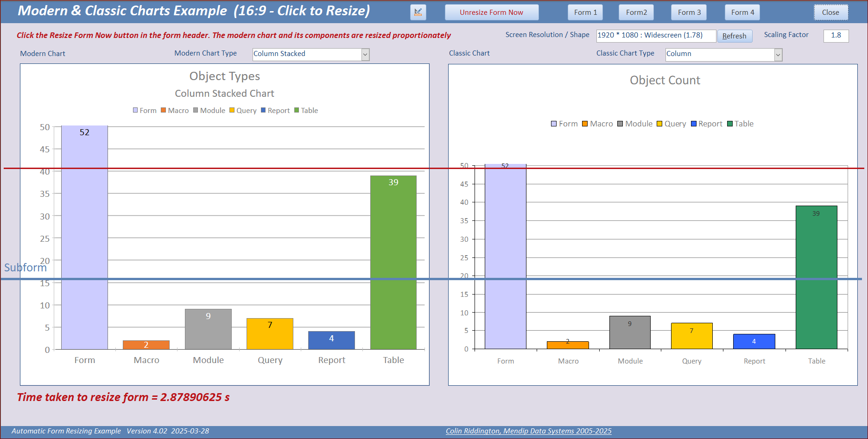The width and height of the screenshot is (868, 439).
Task: Click the Table legend swatch in classic chart
Action: pos(730,124)
